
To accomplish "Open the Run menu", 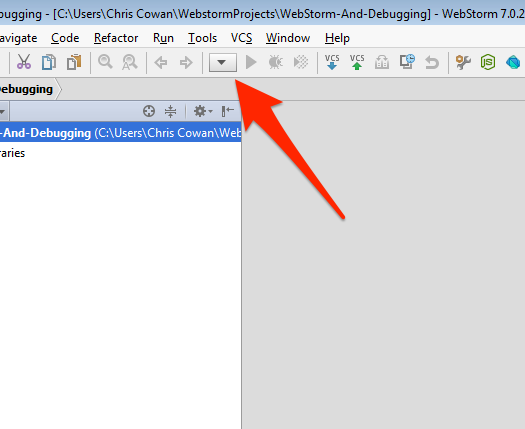I will pyautogui.click(x=163, y=38).
